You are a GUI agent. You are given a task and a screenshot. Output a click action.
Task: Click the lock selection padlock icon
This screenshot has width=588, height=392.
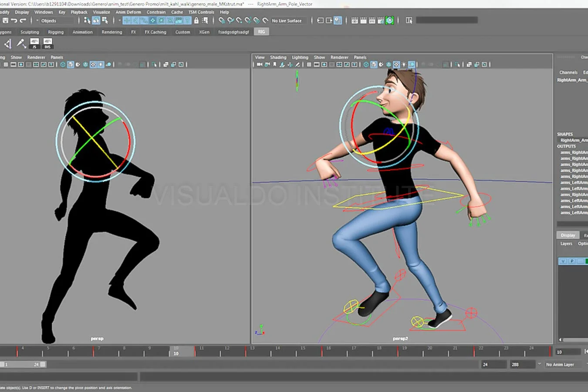196,20
